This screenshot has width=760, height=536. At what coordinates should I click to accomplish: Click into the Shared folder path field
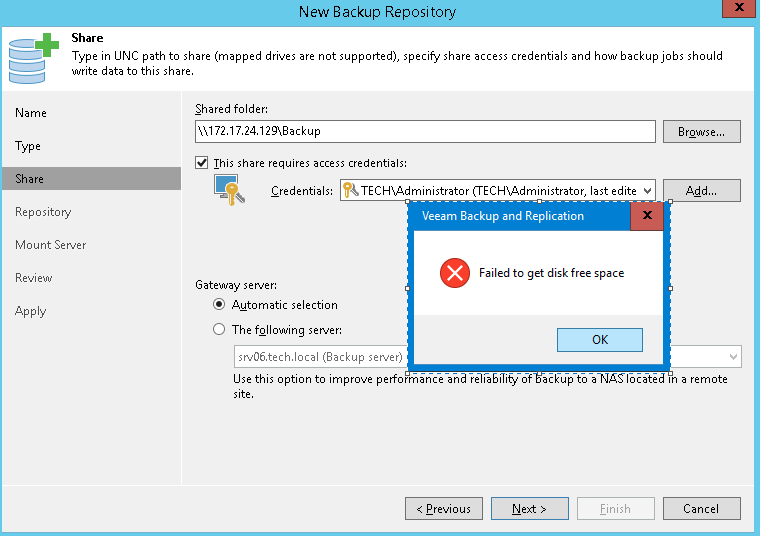[424, 131]
